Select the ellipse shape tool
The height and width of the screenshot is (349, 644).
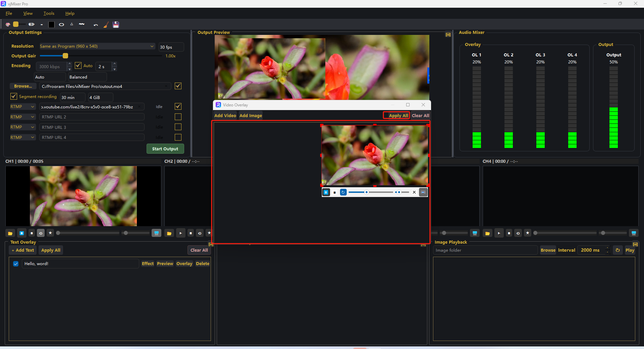tap(61, 24)
